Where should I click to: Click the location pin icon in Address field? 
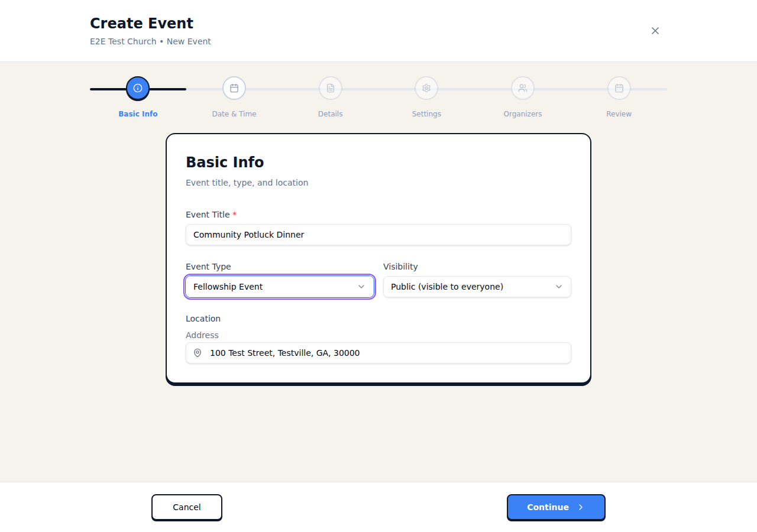(x=197, y=353)
